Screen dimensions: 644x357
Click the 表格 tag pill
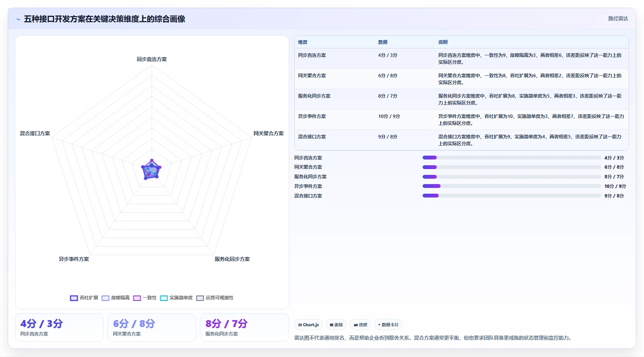[x=336, y=325]
